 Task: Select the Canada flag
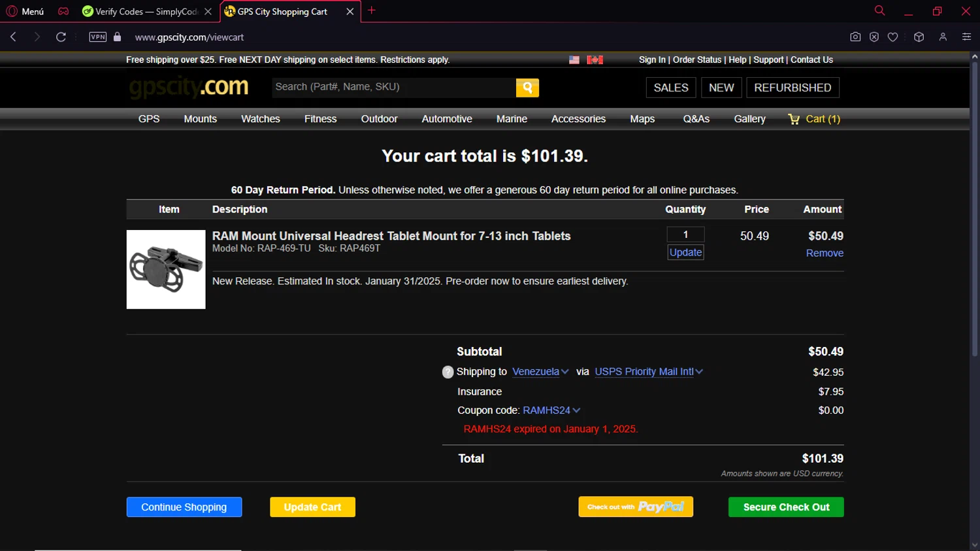tap(595, 59)
